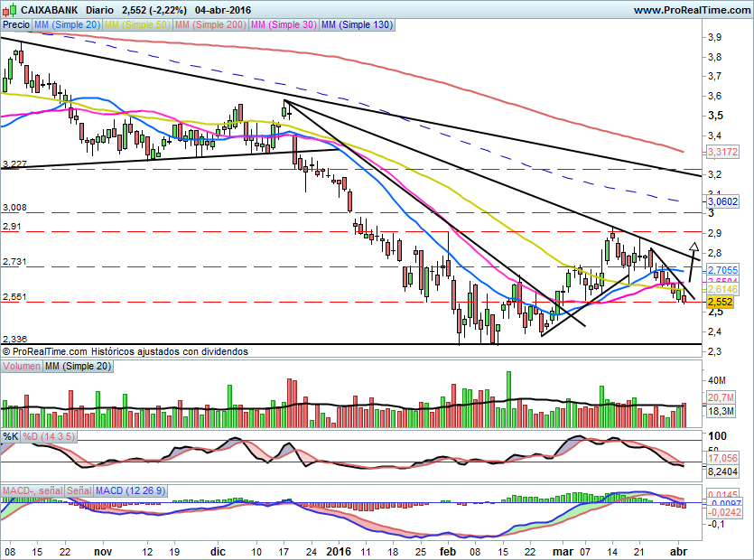The width and height of the screenshot is (754, 560).
Task: Select the MACD-, señal histogram label
Action: (x=33, y=490)
